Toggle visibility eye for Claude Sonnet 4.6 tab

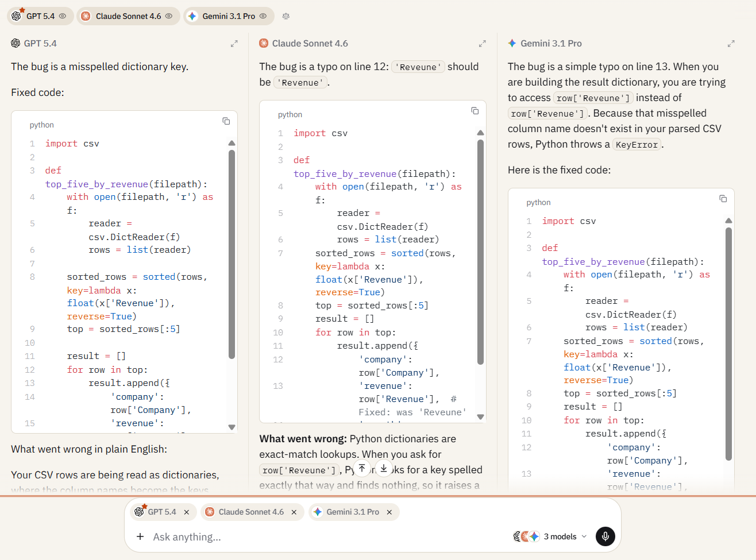click(x=169, y=16)
